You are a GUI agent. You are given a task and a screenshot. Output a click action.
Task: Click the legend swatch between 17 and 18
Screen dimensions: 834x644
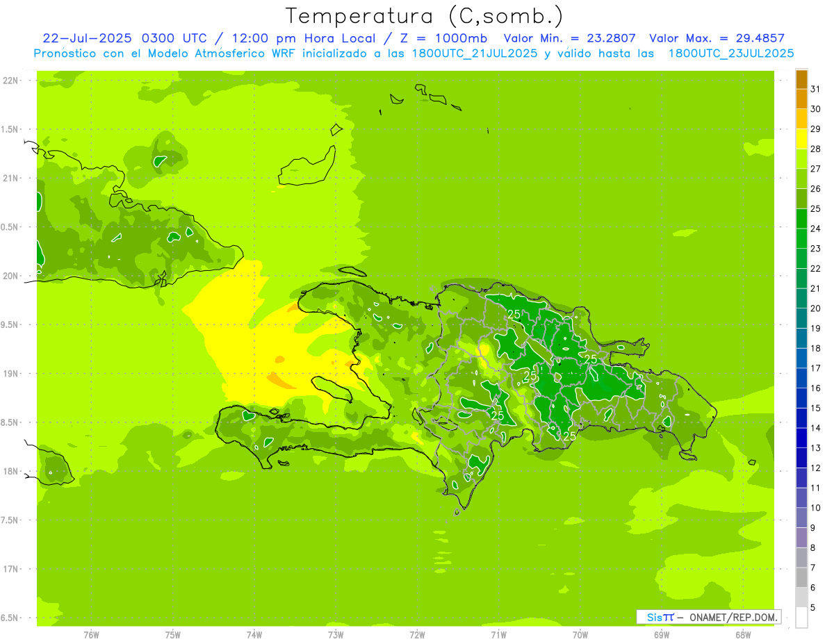(x=801, y=358)
